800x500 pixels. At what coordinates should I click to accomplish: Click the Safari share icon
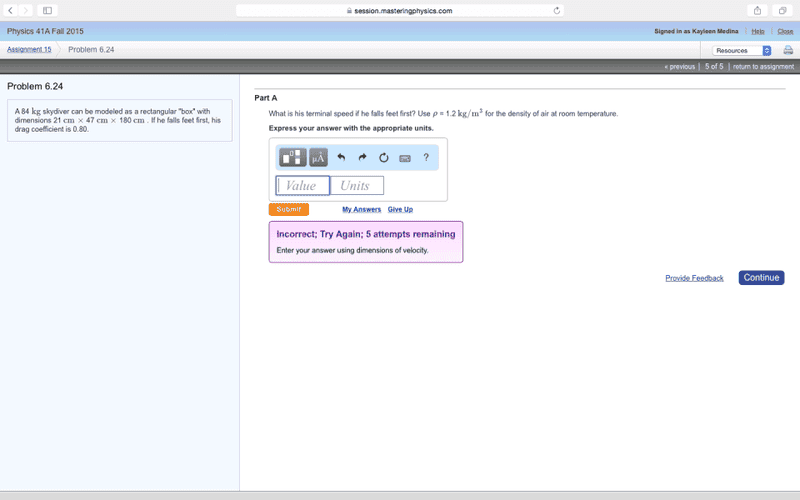pyautogui.click(x=757, y=10)
